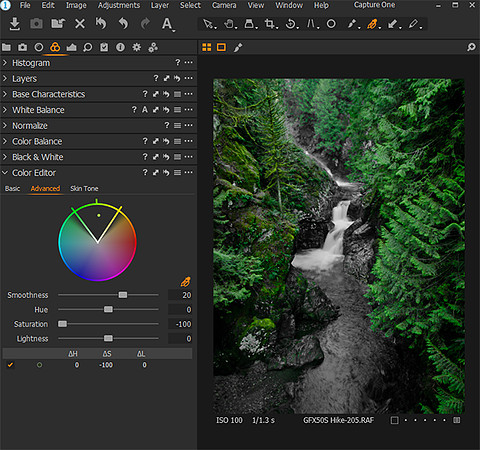The width and height of the screenshot is (480, 450).
Task: Open the Batch gears tool tab
Action: click(x=153, y=47)
